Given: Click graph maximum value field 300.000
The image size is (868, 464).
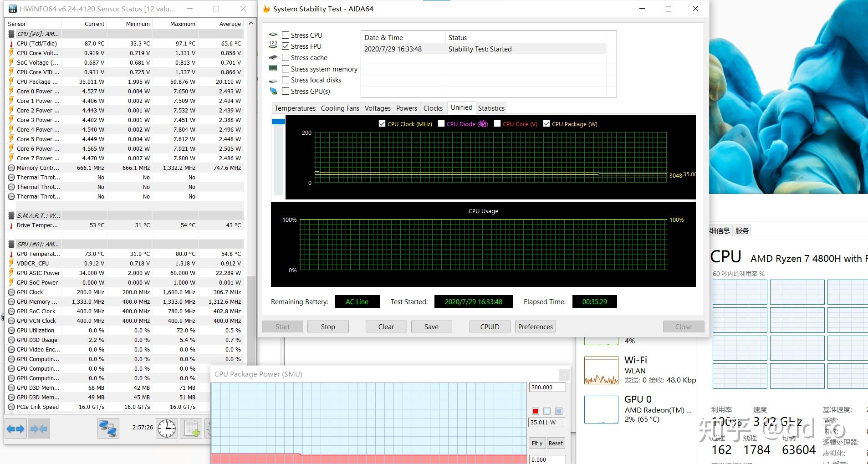Looking at the screenshot, I should pyautogui.click(x=547, y=388).
